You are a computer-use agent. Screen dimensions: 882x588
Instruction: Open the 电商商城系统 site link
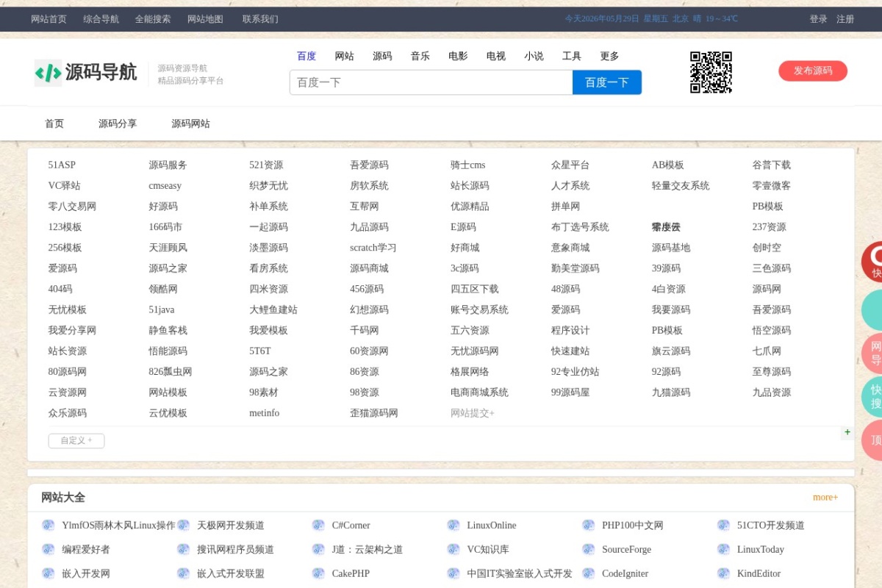(x=479, y=392)
